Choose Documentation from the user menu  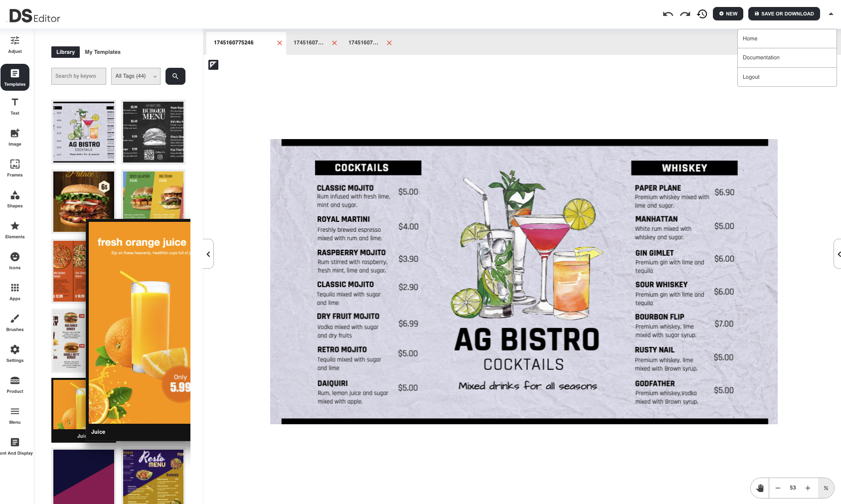[x=787, y=58]
